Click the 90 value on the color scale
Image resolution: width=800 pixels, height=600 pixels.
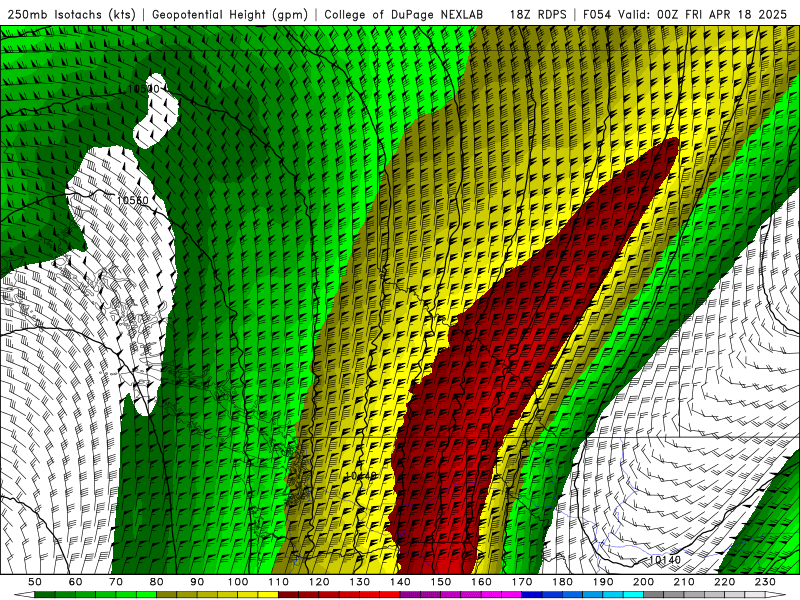coord(197,582)
